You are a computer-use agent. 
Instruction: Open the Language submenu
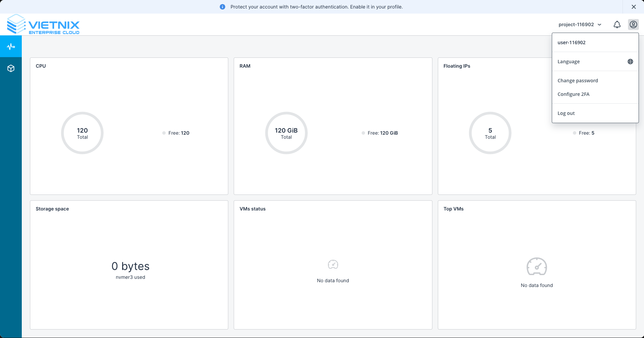pos(568,62)
